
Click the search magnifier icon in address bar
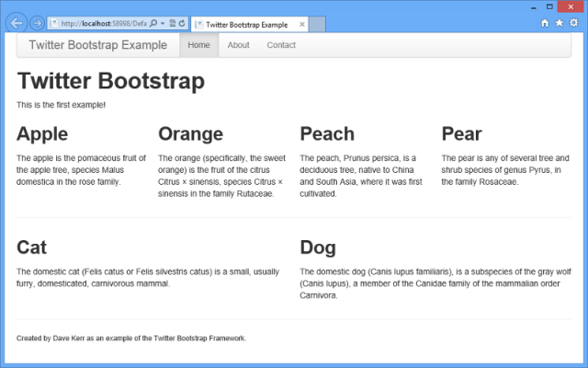pos(153,23)
